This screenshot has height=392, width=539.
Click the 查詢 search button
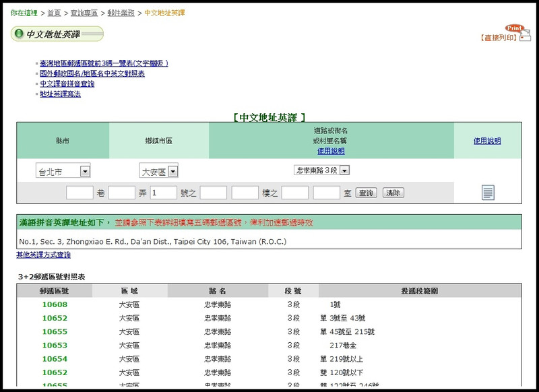(366, 193)
